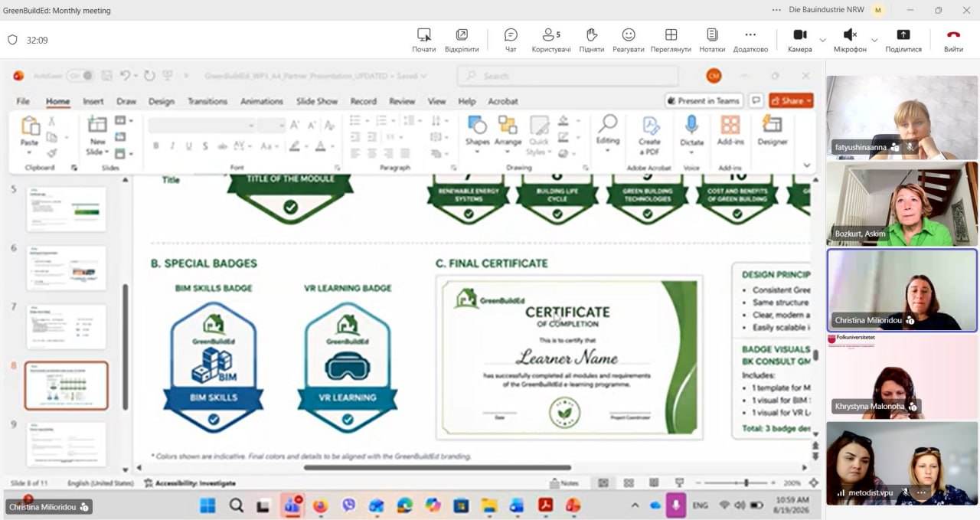Open the meeting Чат panel
The width and height of the screenshot is (980, 520).
511,40
